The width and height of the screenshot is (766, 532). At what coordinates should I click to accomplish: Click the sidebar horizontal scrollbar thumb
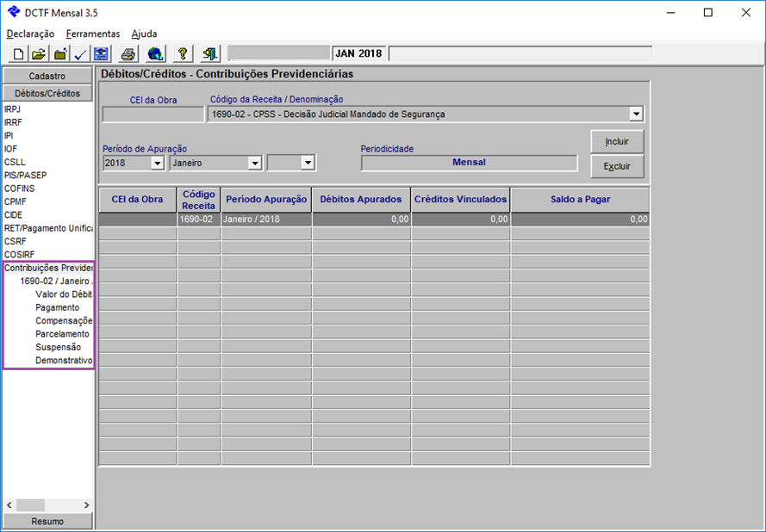[x=30, y=504]
